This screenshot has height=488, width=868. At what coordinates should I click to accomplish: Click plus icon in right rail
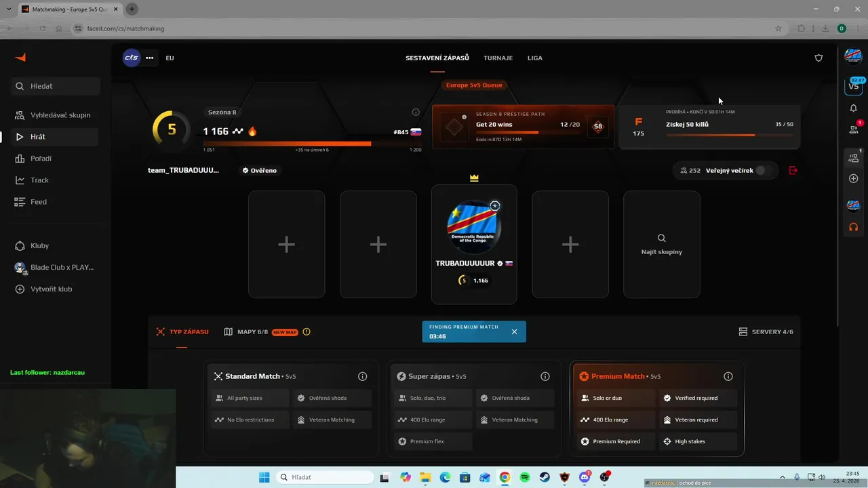(853, 178)
